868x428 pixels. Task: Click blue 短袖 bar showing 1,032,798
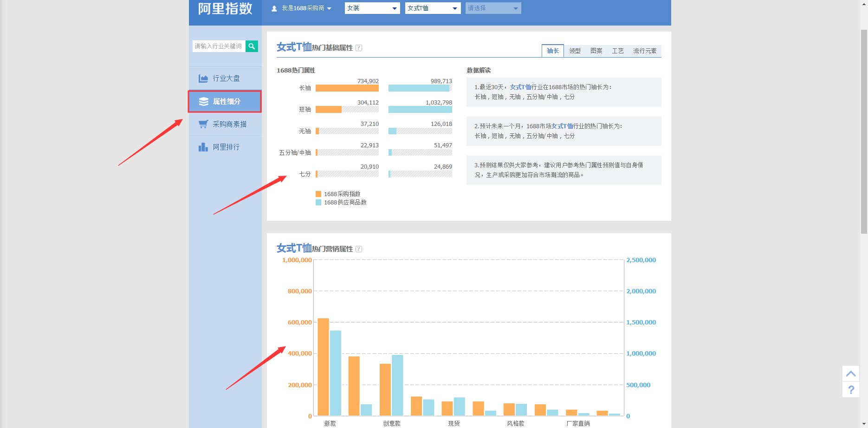point(420,109)
